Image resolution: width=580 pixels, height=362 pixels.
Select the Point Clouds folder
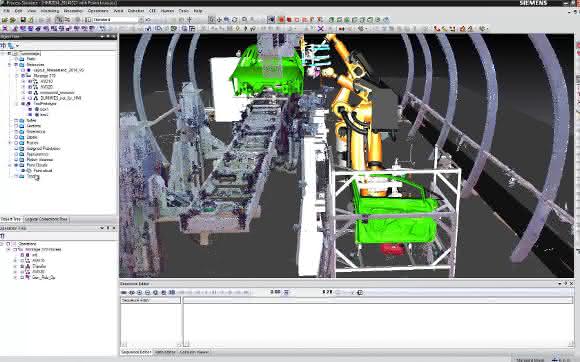pyautogui.click(x=37, y=165)
